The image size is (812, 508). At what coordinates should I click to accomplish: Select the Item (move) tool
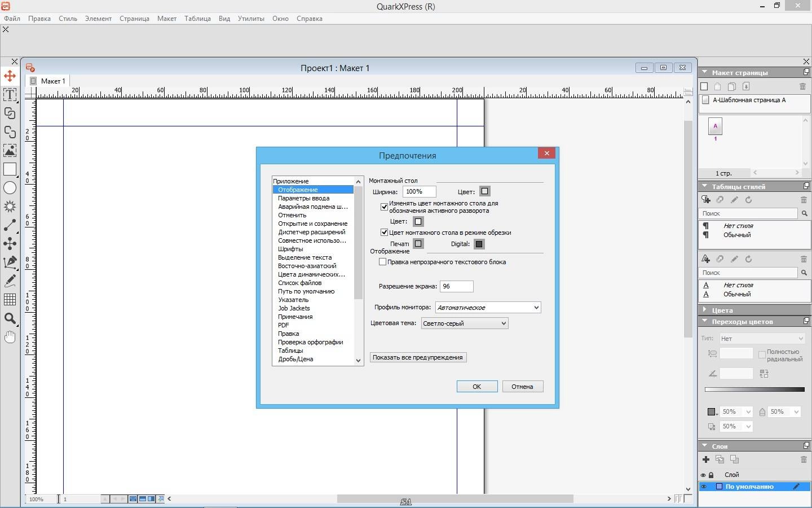coord(10,76)
